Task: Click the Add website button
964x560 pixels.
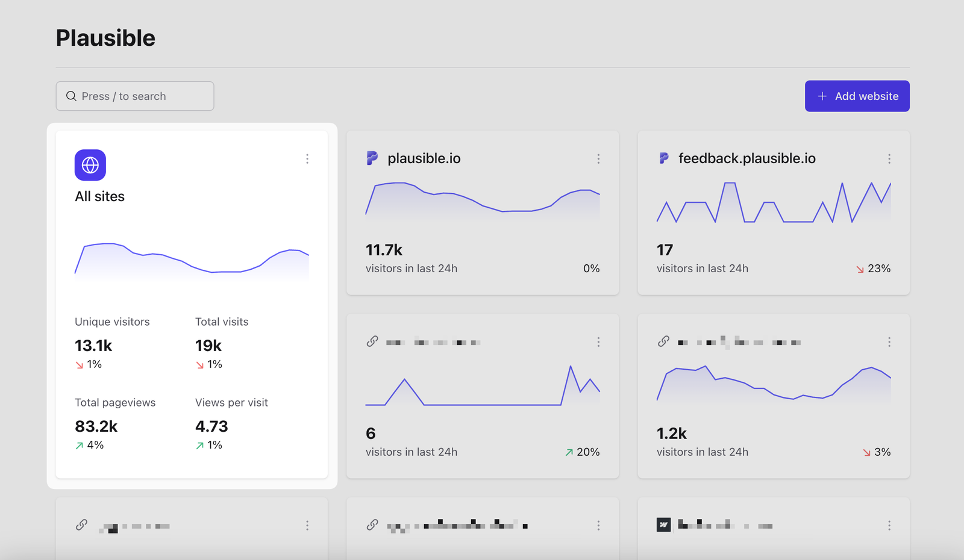Action: 857,96
